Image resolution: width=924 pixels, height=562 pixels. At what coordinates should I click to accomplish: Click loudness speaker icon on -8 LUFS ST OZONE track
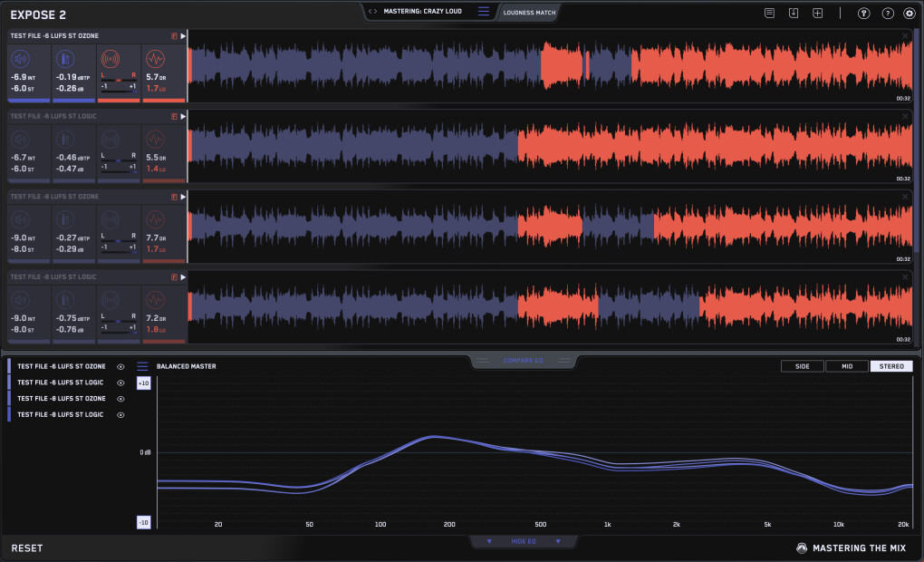(x=21, y=219)
